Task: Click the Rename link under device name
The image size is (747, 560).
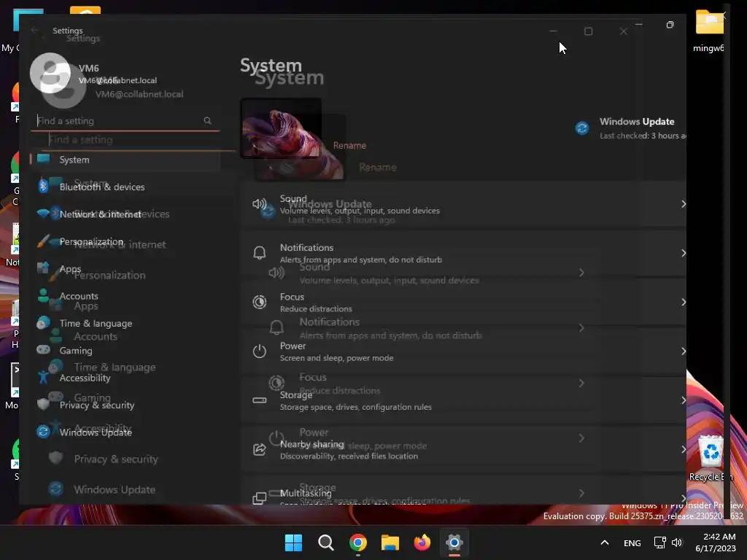Action: pos(349,146)
